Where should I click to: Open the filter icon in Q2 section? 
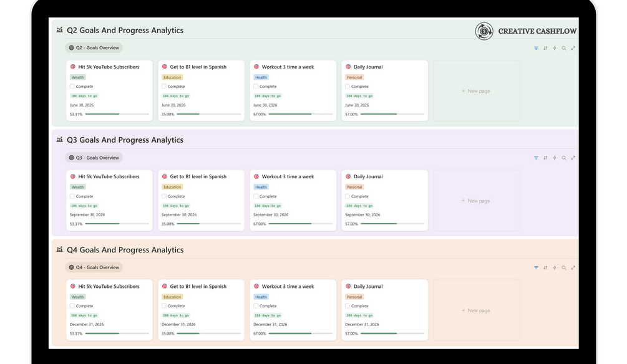click(x=536, y=49)
